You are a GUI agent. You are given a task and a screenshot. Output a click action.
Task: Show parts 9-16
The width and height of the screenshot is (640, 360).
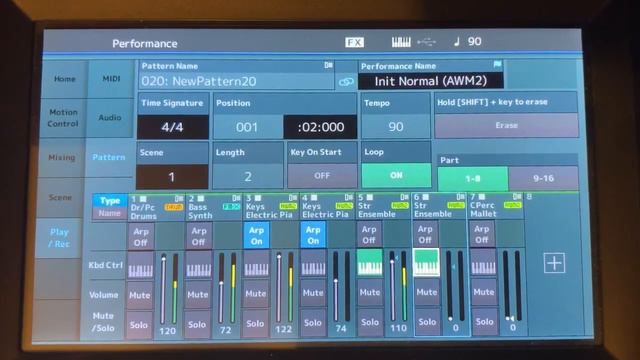pos(543,178)
